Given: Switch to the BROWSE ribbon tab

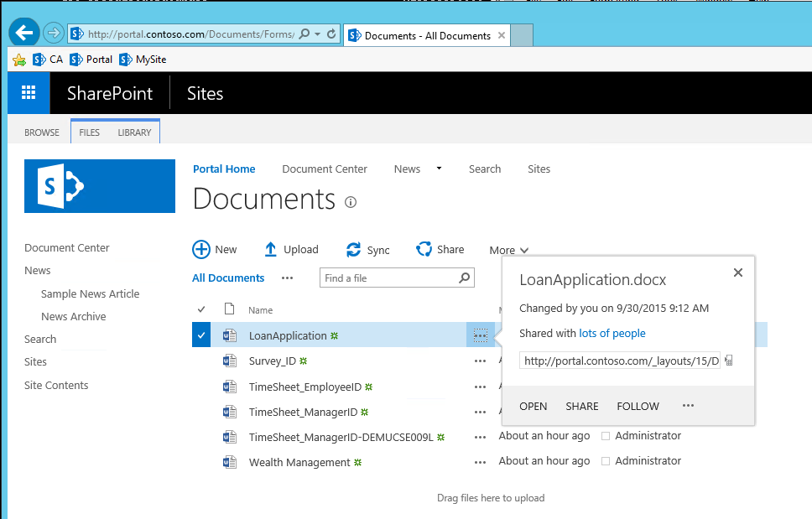Looking at the screenshot, I should (42, 132).
